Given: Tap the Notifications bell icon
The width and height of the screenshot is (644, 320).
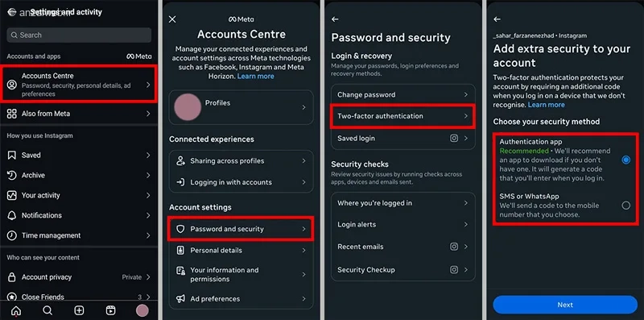Looking at the screenshot, I should pyautogui.click(x=12, y=215).
